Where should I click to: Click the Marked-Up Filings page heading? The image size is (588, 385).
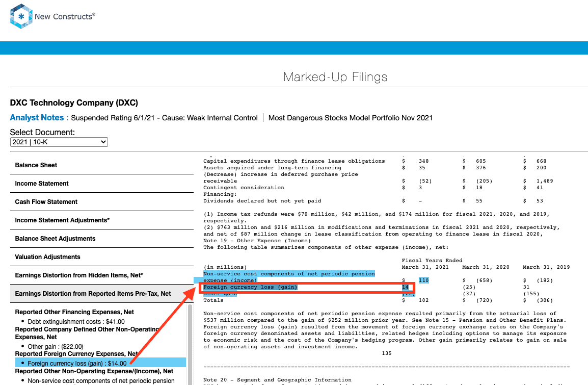pyautogui.click(x=335, y=77)
